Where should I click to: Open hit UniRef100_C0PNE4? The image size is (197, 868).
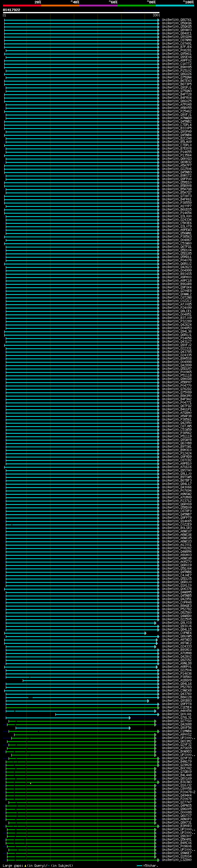[x=176, y=633]
